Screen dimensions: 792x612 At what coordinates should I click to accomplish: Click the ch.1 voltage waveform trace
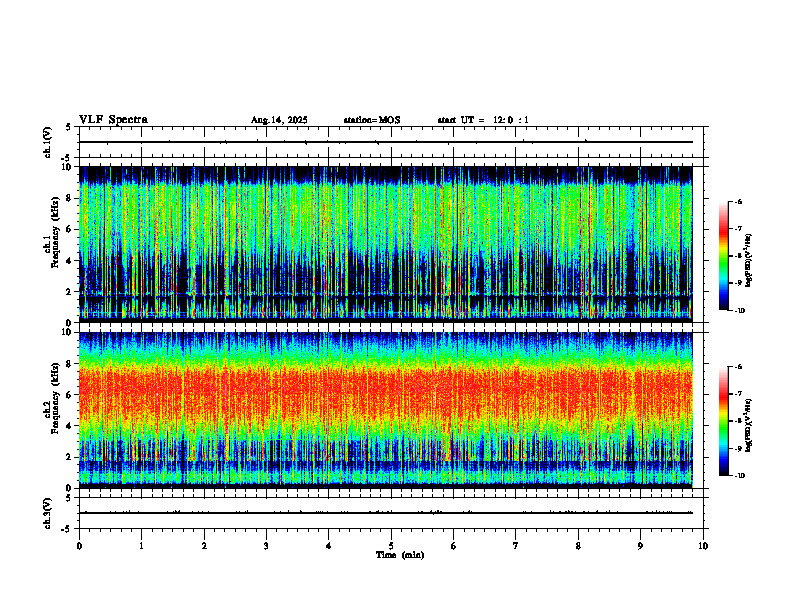(385, 142)
